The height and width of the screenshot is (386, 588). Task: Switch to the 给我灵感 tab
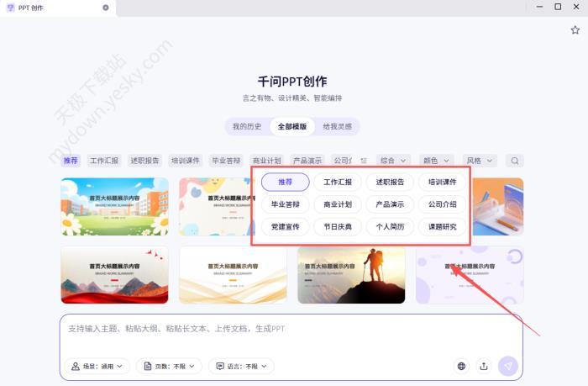(339, 127)
